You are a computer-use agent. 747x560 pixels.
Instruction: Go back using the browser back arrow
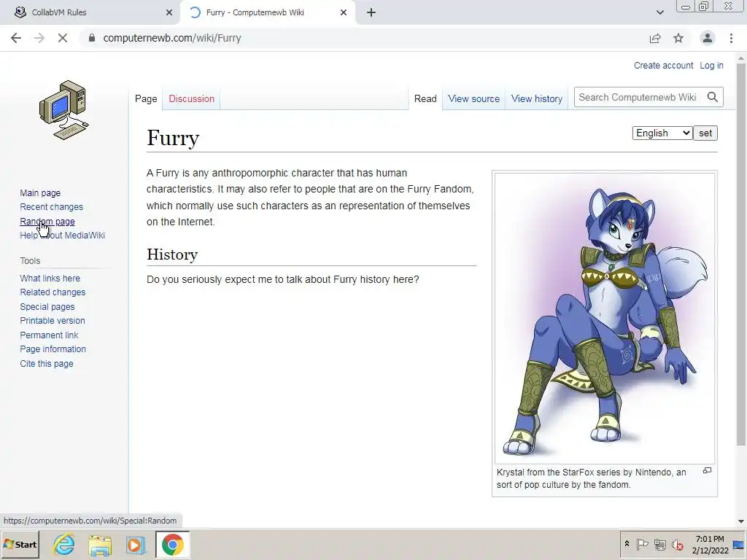(x=16, y=38)
